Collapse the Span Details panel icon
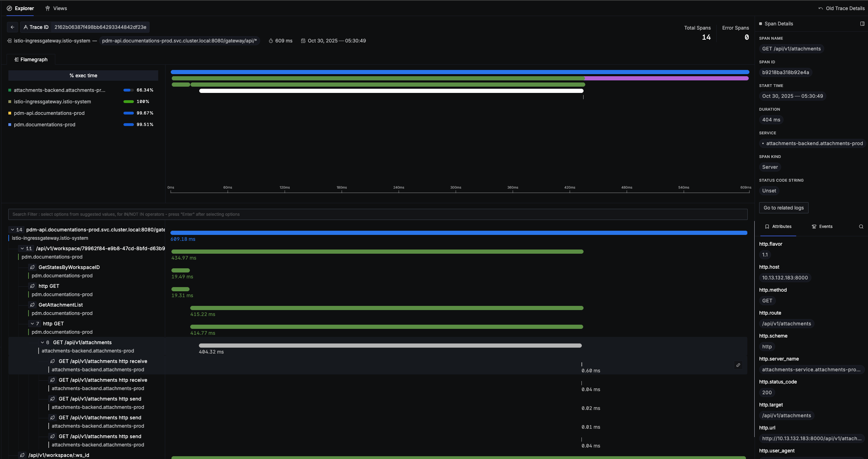The height and width of the screenshot is (459, 868). (862, 24)
